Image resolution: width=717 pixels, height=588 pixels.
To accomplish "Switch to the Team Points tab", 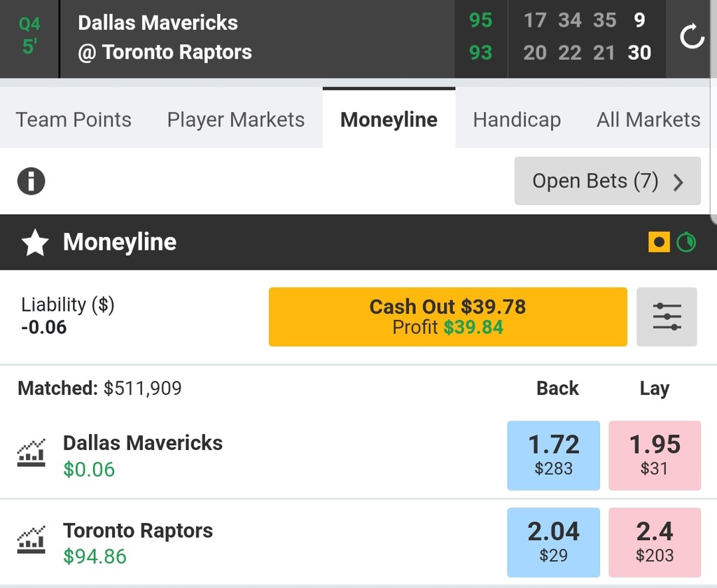I will coord(74,120).
